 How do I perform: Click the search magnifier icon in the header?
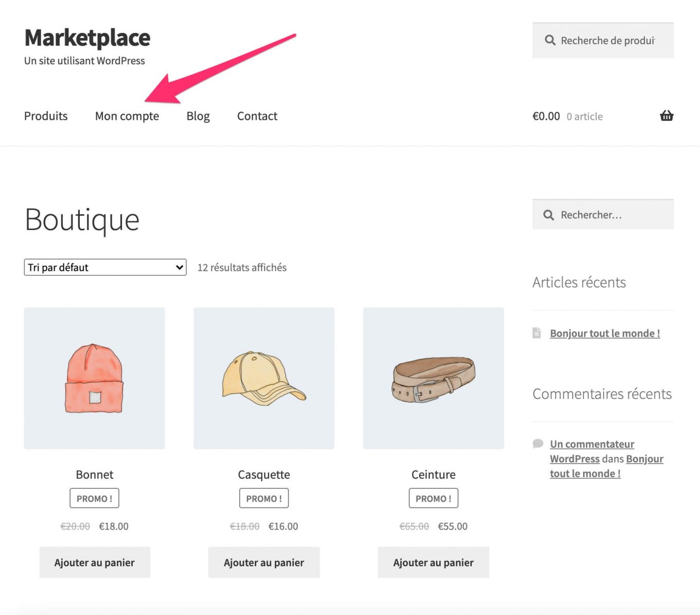coord(550,40)
